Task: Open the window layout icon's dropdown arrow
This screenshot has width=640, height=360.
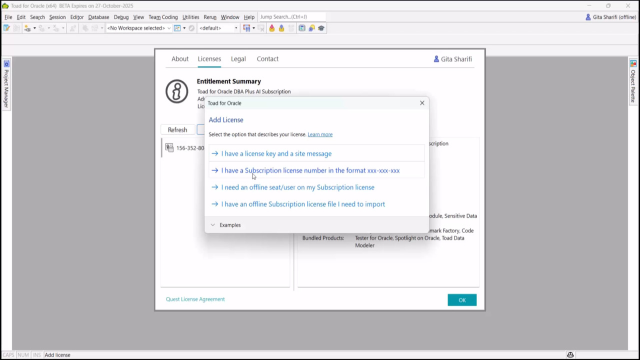Action: 184,28
